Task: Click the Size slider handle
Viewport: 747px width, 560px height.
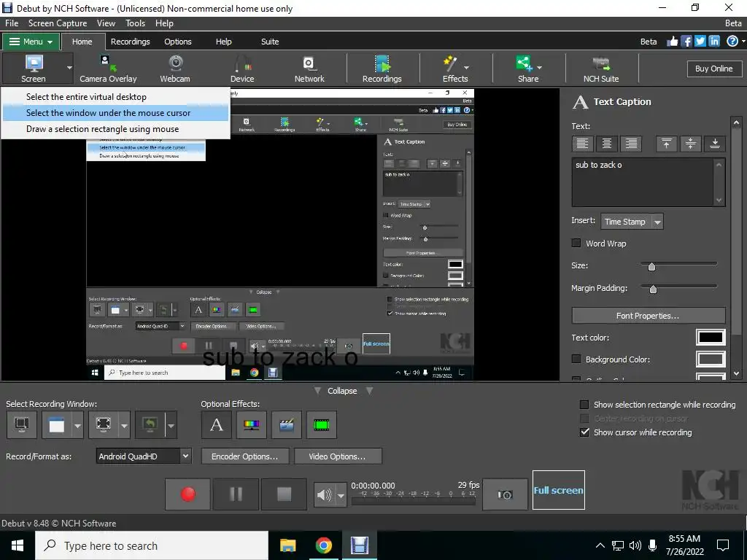Action: click(651, 267)
